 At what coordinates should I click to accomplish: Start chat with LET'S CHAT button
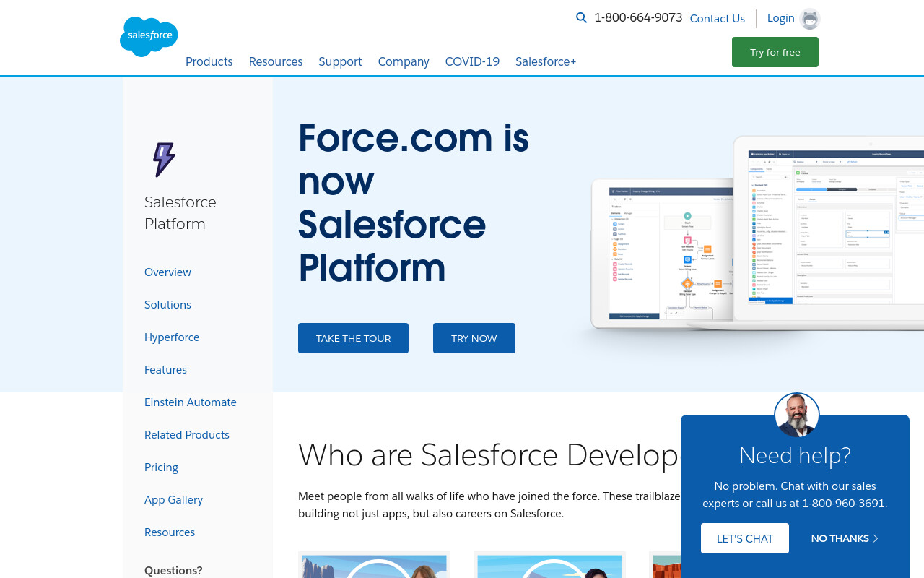pos(745,538)
